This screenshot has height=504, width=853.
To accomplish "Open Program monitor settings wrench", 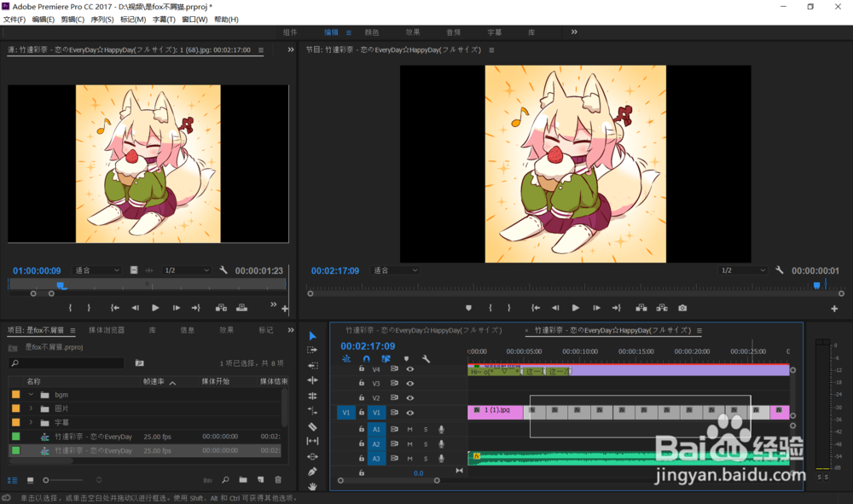I will tap(779, 269).
